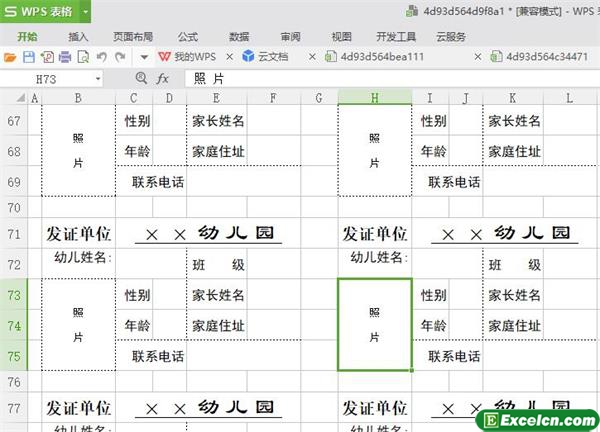Select column header G
Viewport: 600px width, 432px height.
tap(319, 98)
